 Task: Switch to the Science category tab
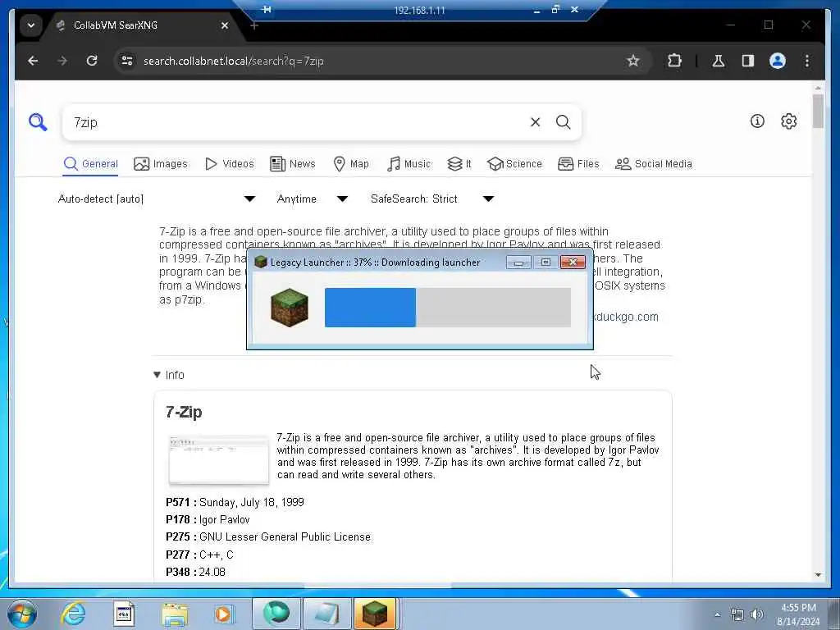click(x=514, y=164)
